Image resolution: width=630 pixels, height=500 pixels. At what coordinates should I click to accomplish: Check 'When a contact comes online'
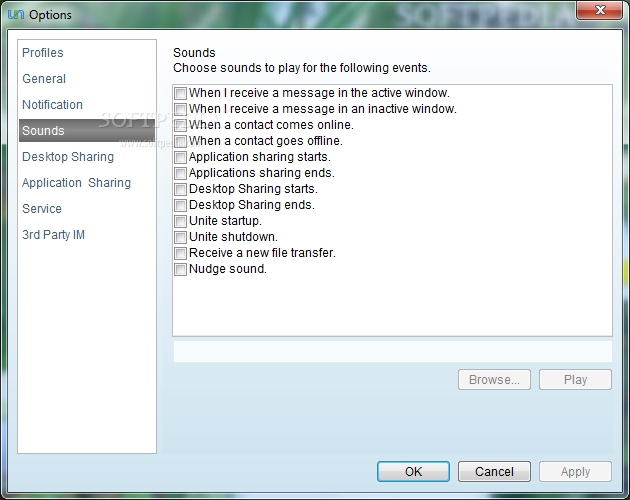click(180, 125)
